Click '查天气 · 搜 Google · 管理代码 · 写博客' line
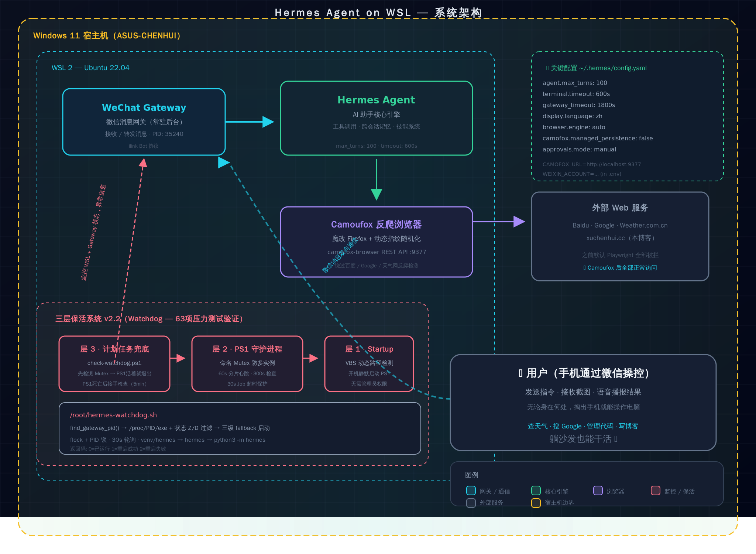Viewport: 756px width, 554px height. click(x=583, y=426)
